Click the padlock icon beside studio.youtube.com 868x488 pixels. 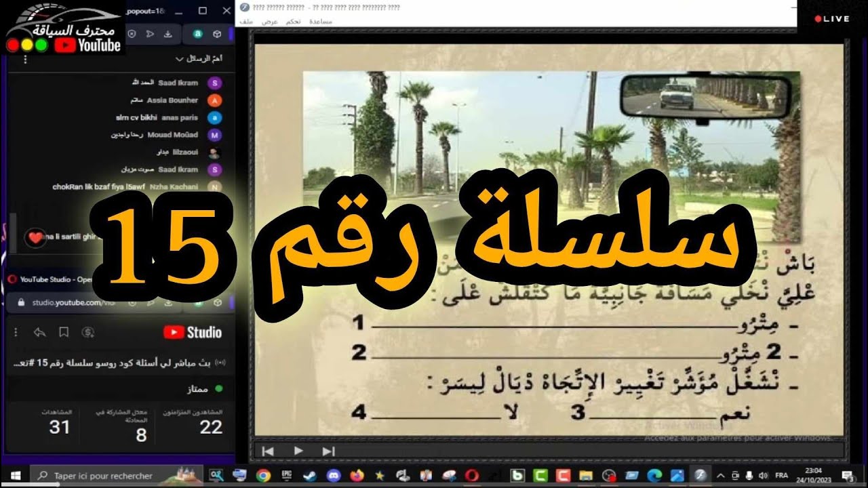(21, 302)
